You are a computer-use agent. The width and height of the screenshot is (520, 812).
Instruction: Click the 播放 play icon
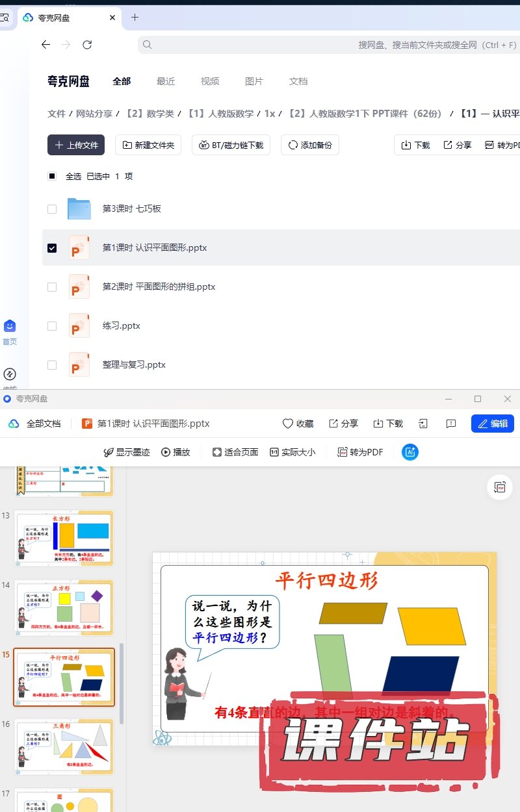click(166, 452)
